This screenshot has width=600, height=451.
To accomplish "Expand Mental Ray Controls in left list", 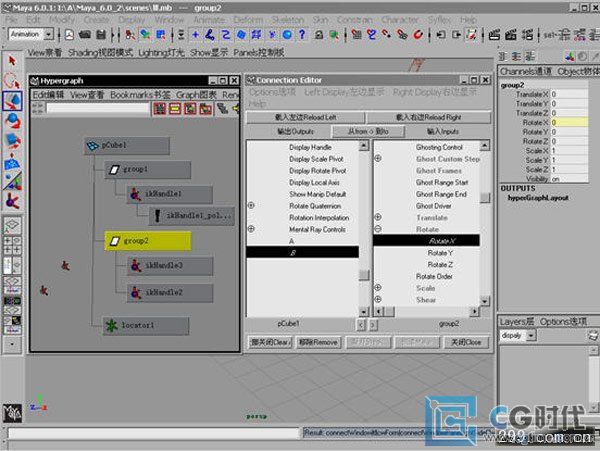I will (x=251, y=229).
